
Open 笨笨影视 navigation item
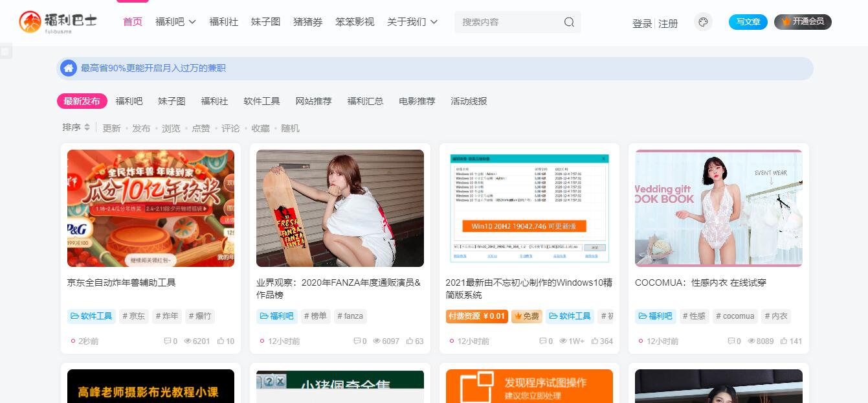[x=355, y=22]
